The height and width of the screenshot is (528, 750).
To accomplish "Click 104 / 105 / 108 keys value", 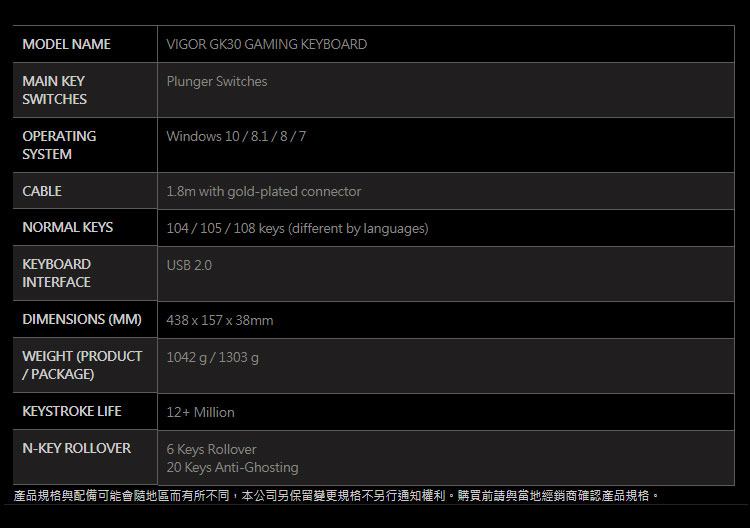I will [x=297, y=228].
